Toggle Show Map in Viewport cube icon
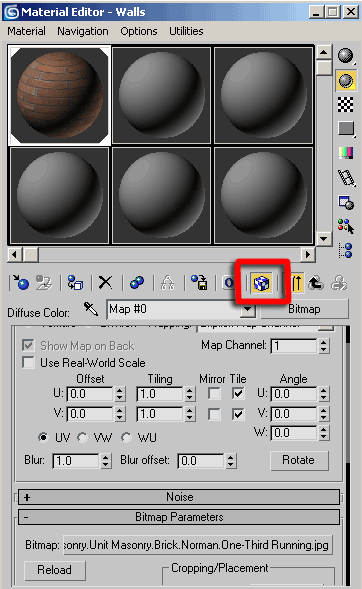This screenshot has width=362, height=589. 262,282
